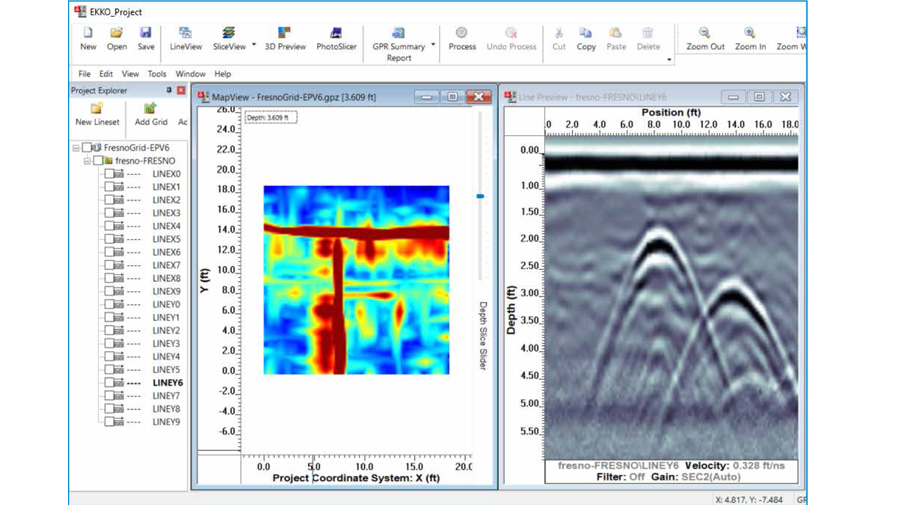Click the Gain SEC2(Auto) value
Image resolution: width=898 pixels, height=505 pixels.
coord(711,477)
